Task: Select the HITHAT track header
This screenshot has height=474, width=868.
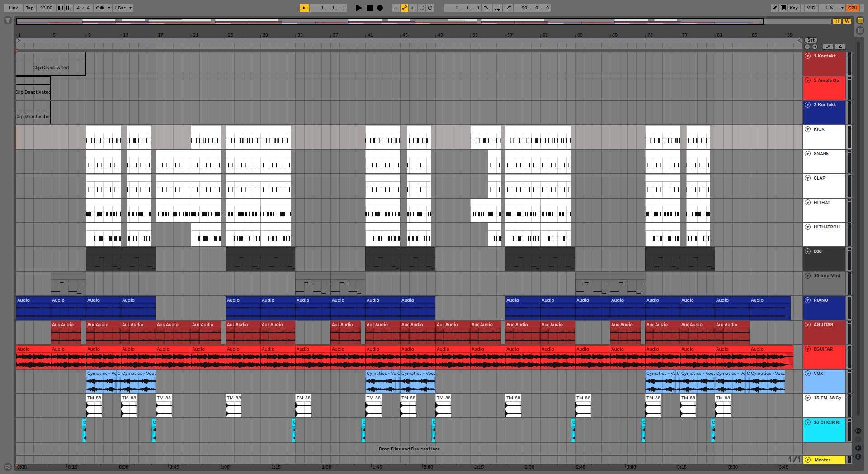Action: (x=824, y=210)
